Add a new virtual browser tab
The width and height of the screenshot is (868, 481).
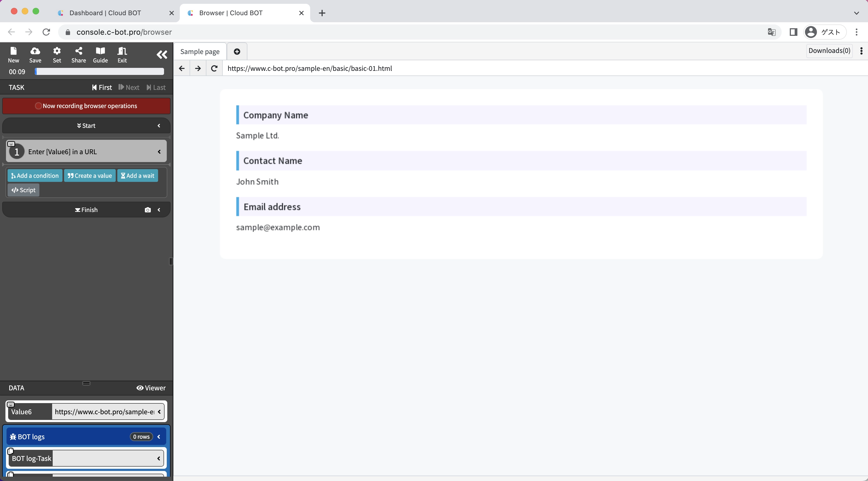(237, 52)
